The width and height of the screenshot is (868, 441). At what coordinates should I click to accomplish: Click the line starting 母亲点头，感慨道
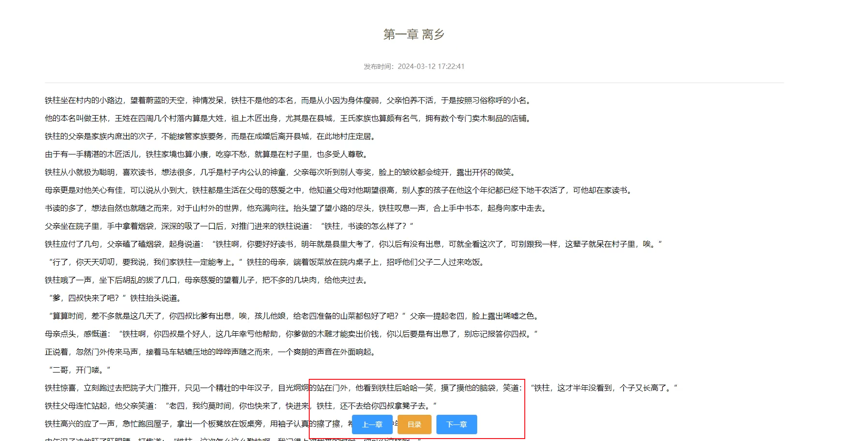[x=291, y=334]
